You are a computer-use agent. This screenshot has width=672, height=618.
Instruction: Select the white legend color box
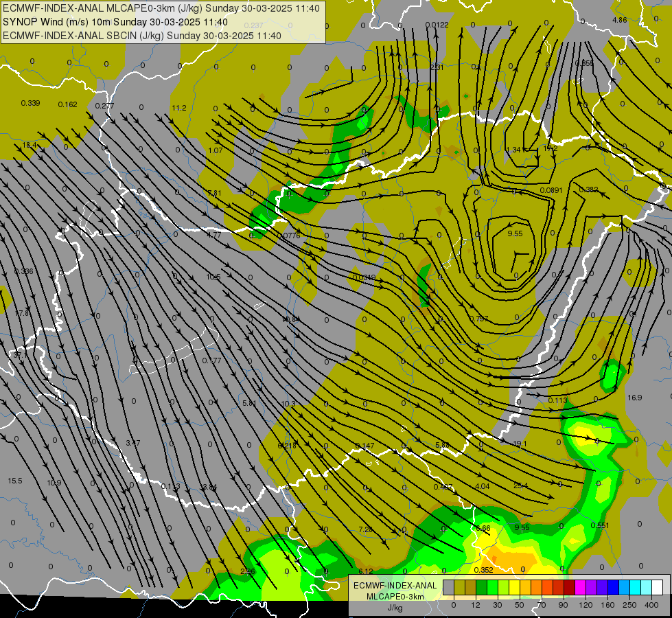click(x=657, y=587)
